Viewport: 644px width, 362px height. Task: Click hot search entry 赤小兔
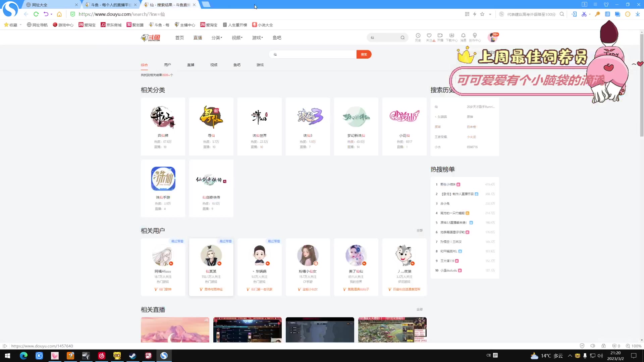[445, 203]
